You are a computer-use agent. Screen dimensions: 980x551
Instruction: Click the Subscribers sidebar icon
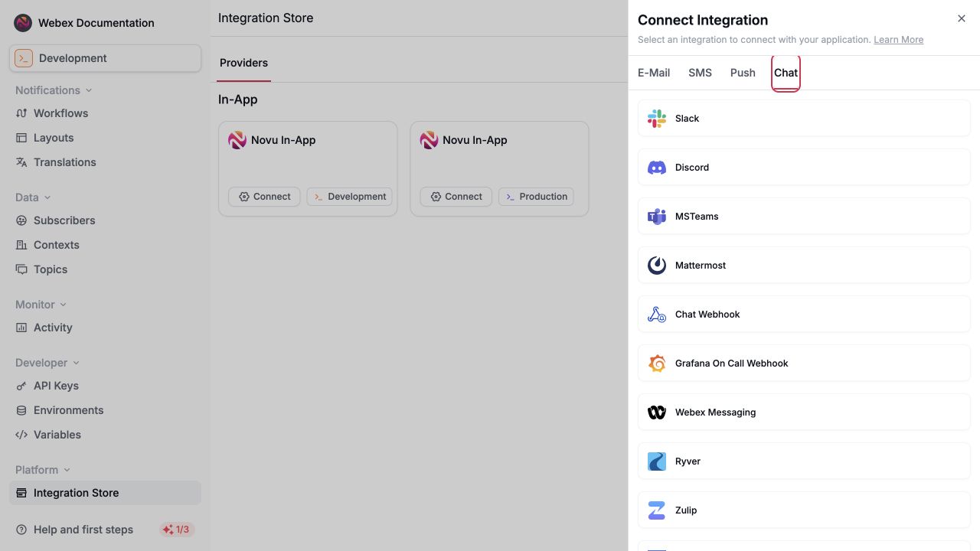(x=21, y=220)
